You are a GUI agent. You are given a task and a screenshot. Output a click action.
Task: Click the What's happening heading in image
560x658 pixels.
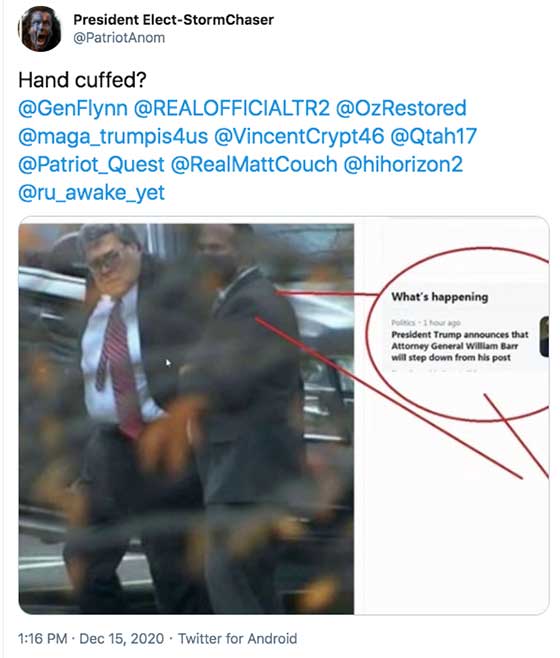pos(440,297)
